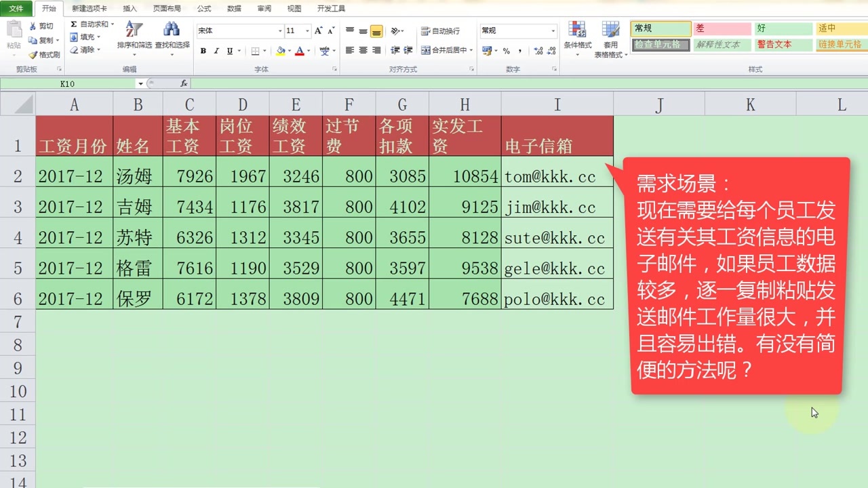Select the Format Painter (格式刷) brush
This screenshot has height=488, width=868.
point(32,55)
